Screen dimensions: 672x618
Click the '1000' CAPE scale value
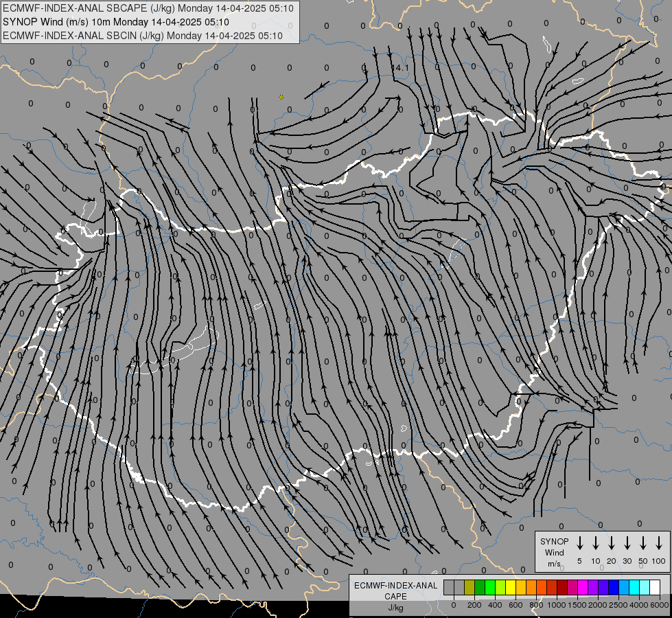[x=556, y=605]
